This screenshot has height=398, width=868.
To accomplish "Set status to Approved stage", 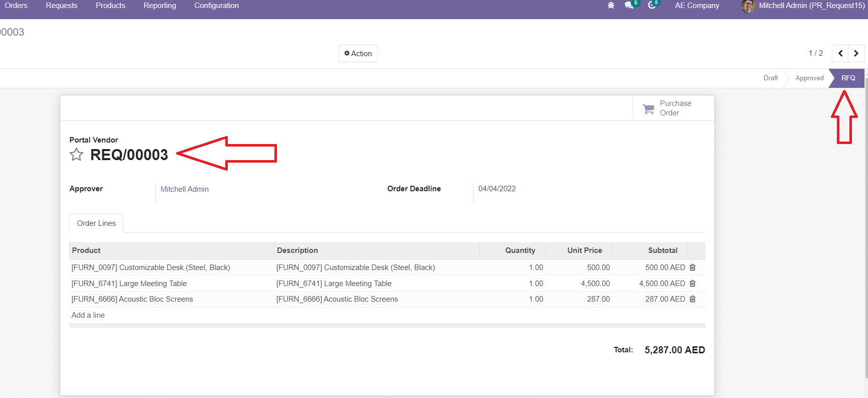I will (809, 78).
